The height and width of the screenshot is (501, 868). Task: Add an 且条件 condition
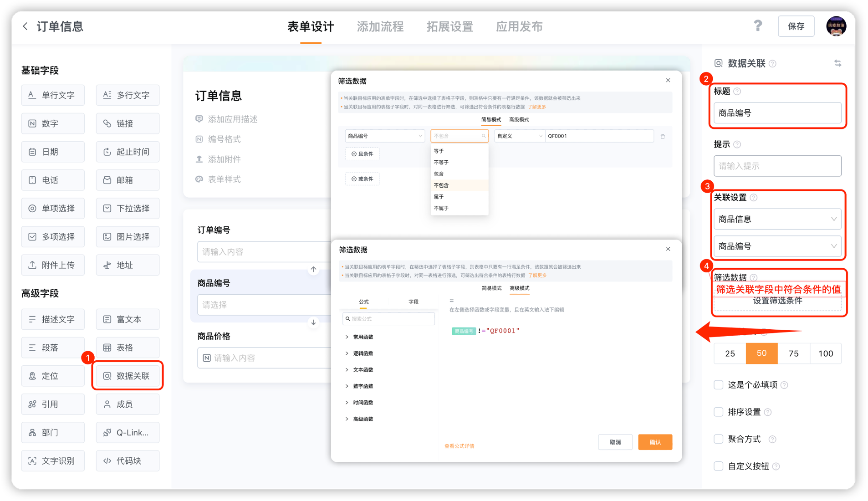[363, 154]
